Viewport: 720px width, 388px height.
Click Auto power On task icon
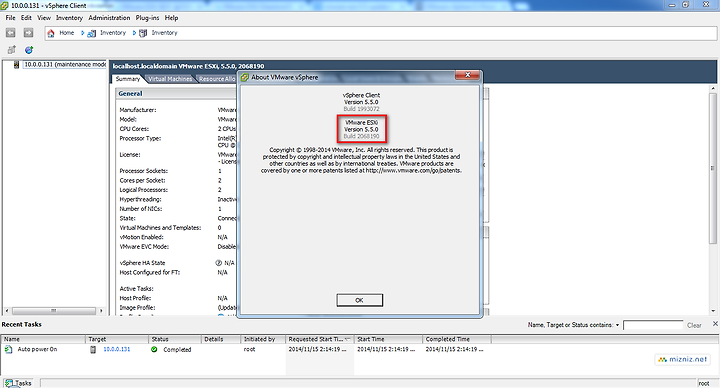pos(8,349)
